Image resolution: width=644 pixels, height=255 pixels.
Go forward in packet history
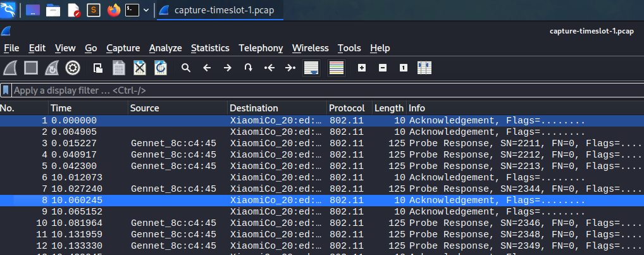click(228, 68)
